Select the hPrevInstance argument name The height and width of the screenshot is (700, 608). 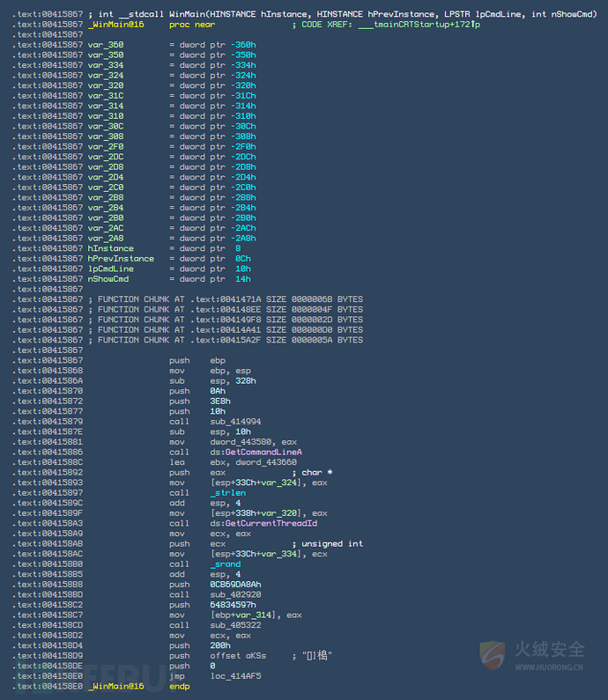pyautogui.click(x=121, y=259)
